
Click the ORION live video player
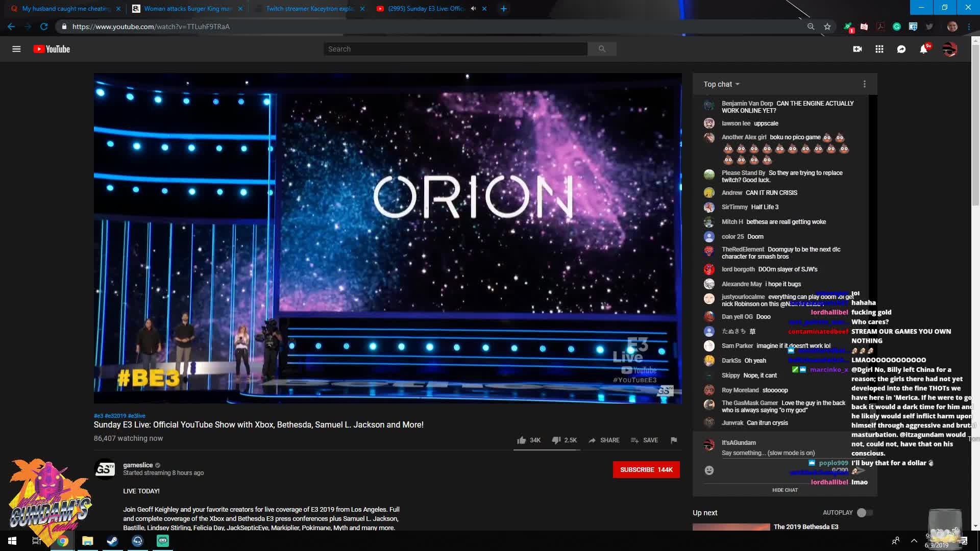[x=387, y=238]
